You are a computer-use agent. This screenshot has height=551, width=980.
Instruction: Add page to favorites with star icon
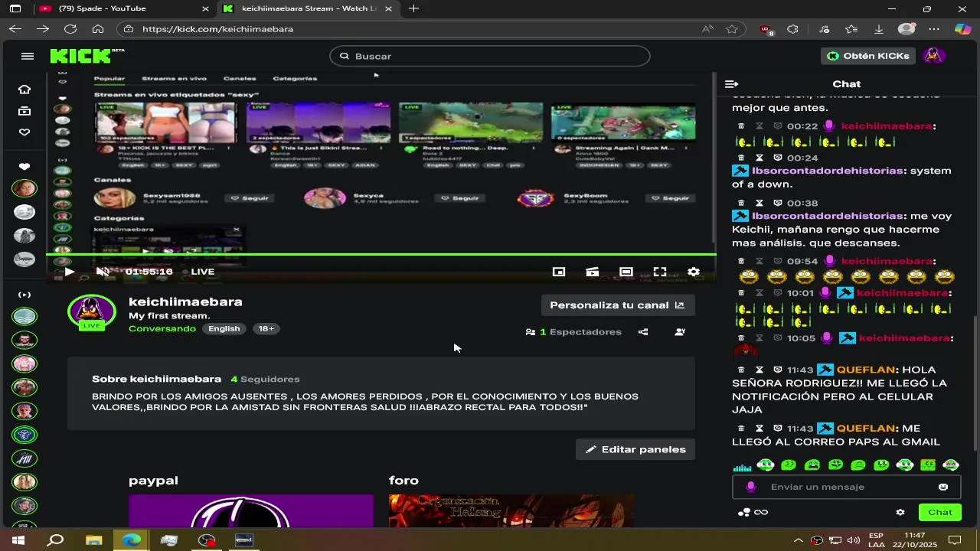click(732, 29)
